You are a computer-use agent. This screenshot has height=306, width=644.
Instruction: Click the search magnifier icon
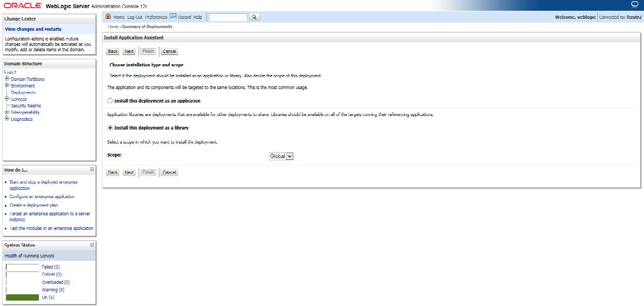click(x=254, y=17)
